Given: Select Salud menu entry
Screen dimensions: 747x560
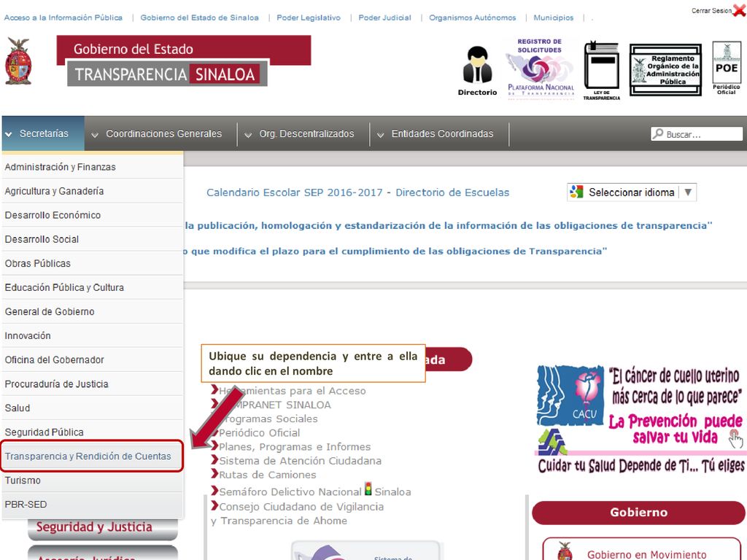Looking at the screenshot, I should (93, 408).
